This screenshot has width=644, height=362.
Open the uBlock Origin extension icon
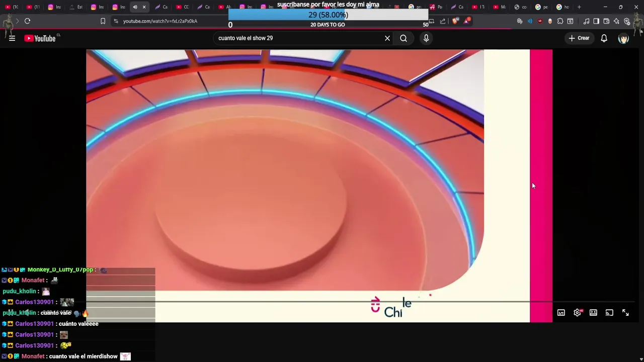click(x=540, y=21)
